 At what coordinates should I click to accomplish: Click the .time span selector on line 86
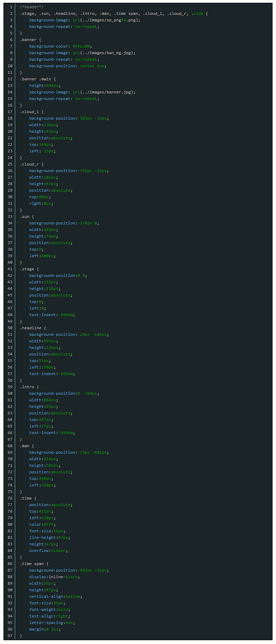pos(32,564)
